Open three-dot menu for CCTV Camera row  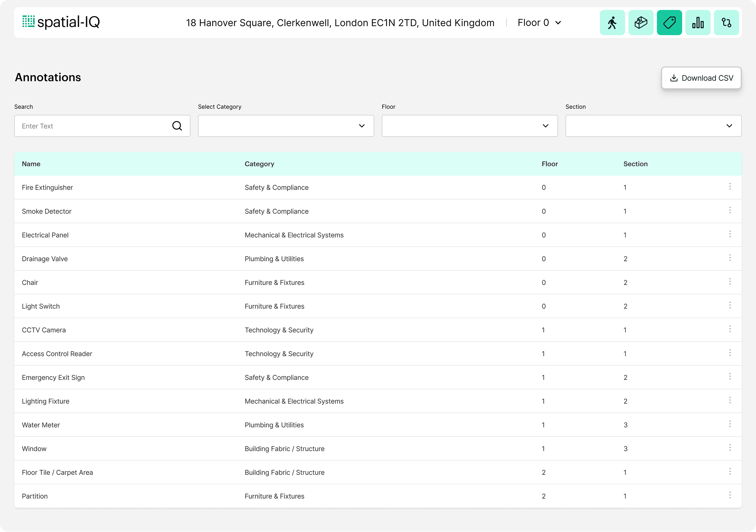730,329
